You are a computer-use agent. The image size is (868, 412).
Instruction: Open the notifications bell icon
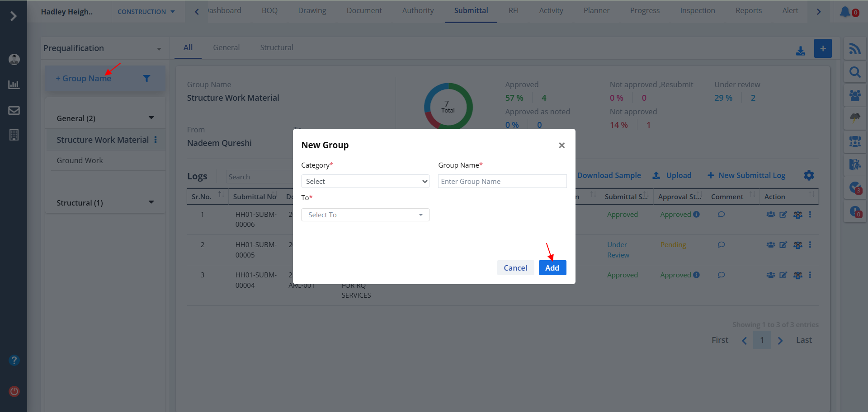845,12
